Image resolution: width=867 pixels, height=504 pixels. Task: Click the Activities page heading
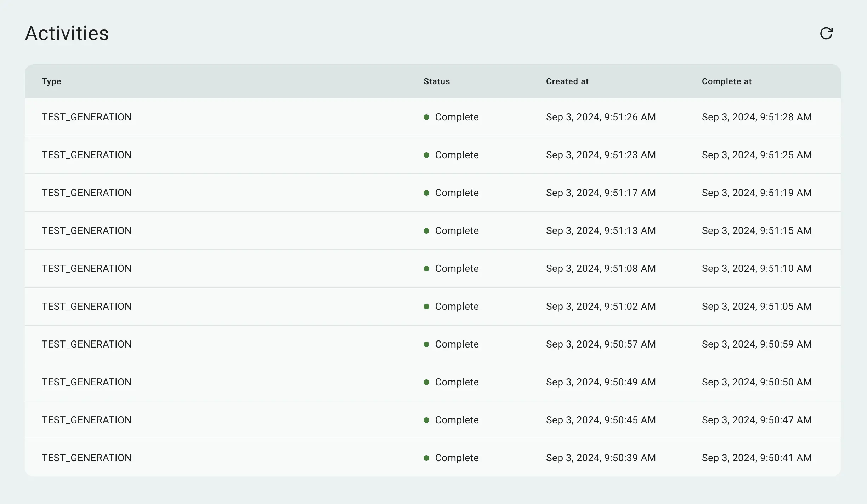click(67, 33)
